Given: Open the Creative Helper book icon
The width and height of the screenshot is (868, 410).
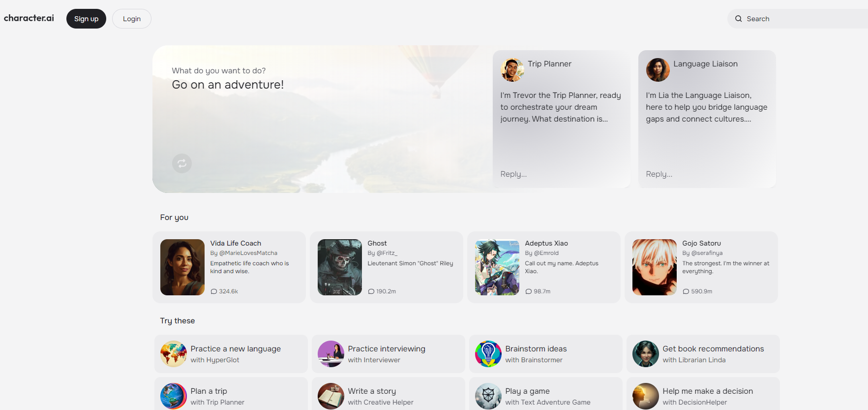Looking at the screenshot, I should (x=330, y=396).
